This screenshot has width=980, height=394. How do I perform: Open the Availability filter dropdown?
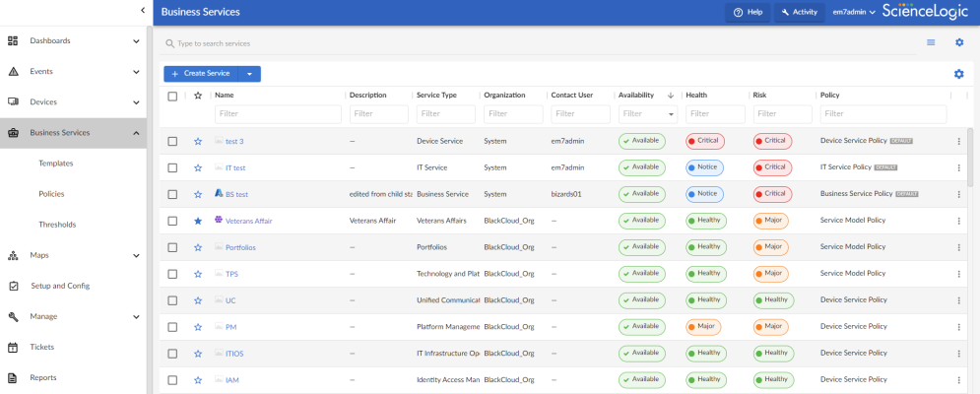pos(672,114)
